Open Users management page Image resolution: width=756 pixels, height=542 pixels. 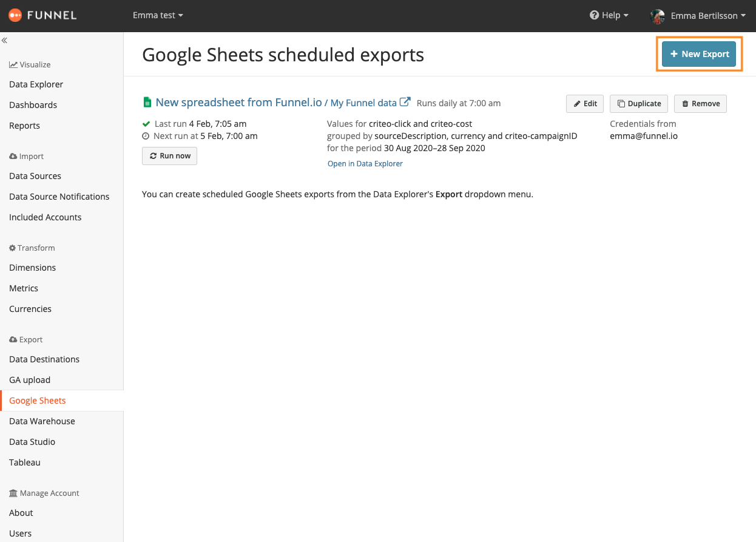click(21, 534)
